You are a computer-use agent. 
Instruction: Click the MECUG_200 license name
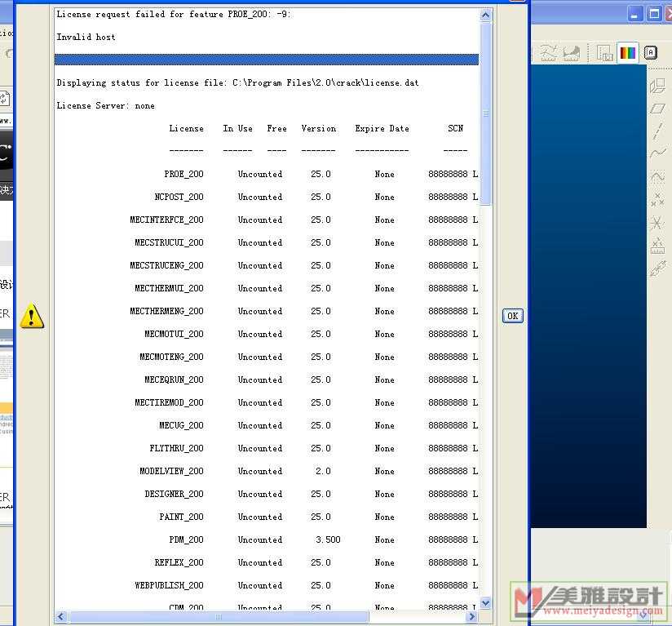181,425
